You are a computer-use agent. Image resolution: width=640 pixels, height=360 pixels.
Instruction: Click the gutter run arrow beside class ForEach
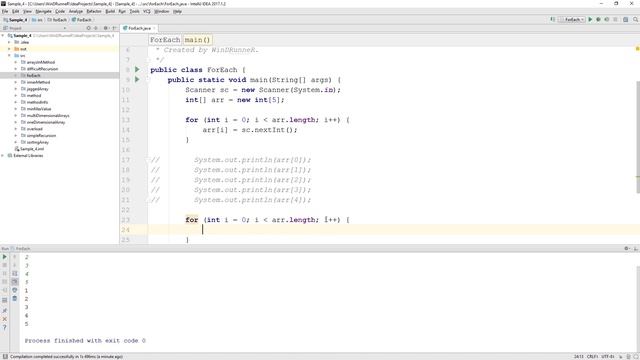(x=137, y=70)
